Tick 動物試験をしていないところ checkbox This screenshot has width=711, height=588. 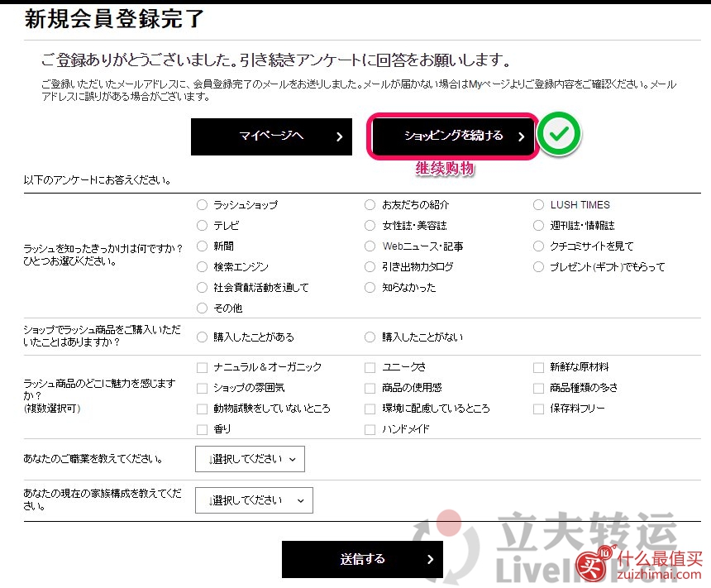click(202, 409)
